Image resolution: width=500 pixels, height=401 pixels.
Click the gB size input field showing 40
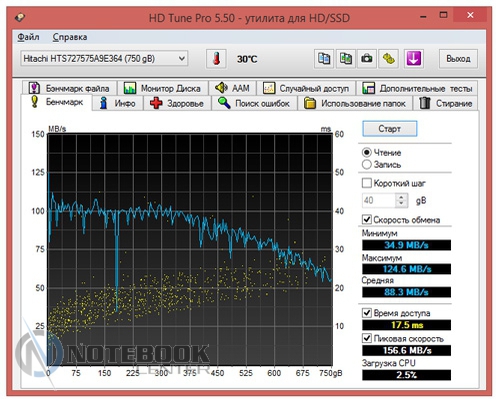point(379,200)
